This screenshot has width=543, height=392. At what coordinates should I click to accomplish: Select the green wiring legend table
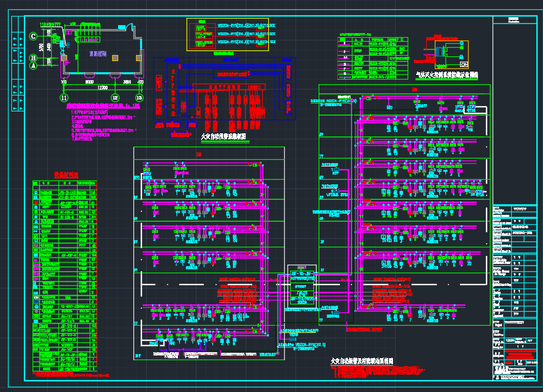pos(372,58)
